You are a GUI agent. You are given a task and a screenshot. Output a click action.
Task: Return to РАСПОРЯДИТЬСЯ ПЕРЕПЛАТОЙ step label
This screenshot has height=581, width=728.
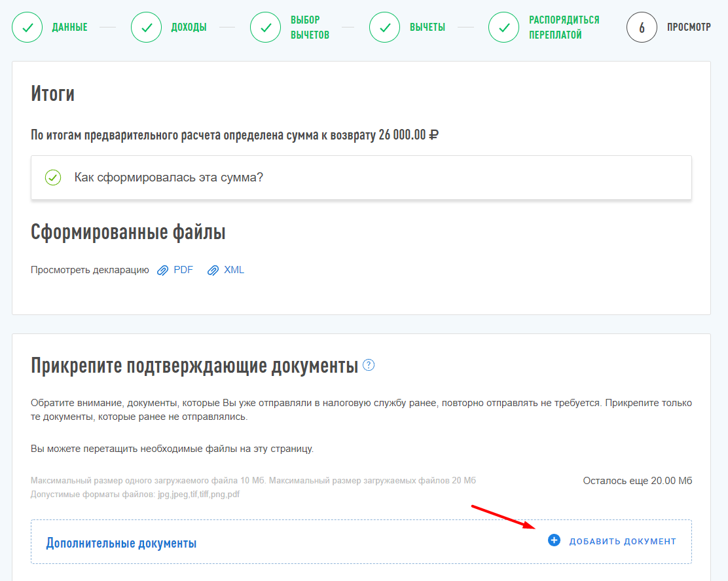pos(564,28)
